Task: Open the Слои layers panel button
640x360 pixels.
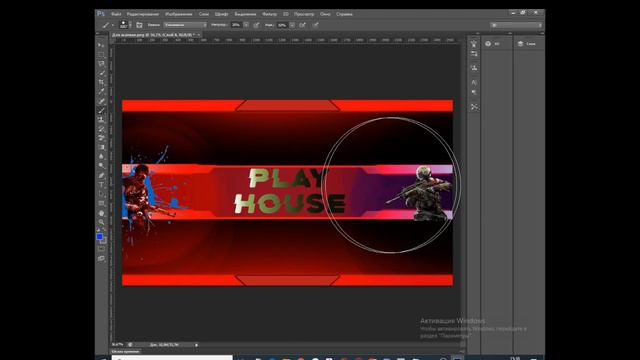Action: tap(527, 44)
